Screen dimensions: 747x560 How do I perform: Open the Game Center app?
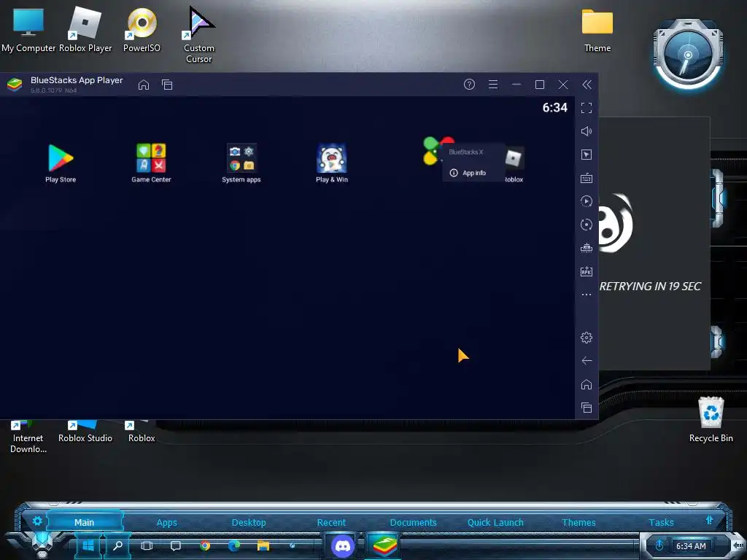(x=151, y=163)
